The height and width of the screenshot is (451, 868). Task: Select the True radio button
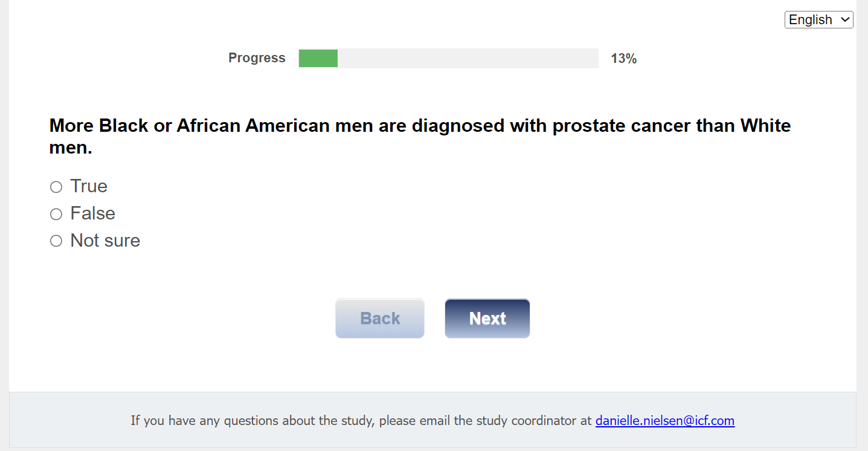point(56,187)
